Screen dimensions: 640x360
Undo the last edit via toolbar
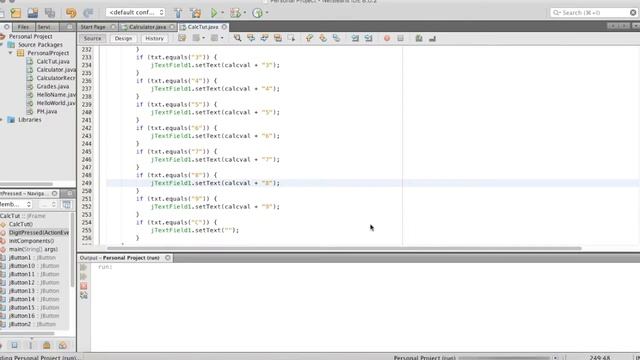coord(71,13)
